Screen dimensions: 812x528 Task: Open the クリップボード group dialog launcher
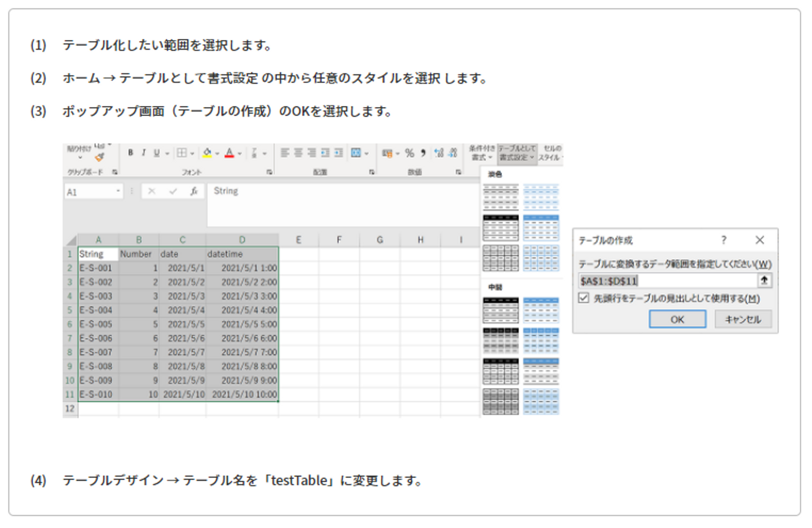[x=114, y=172]
